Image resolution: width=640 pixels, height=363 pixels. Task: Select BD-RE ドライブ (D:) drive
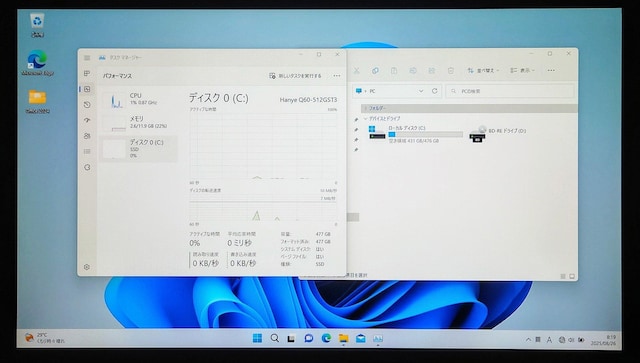tap(498, 133)
